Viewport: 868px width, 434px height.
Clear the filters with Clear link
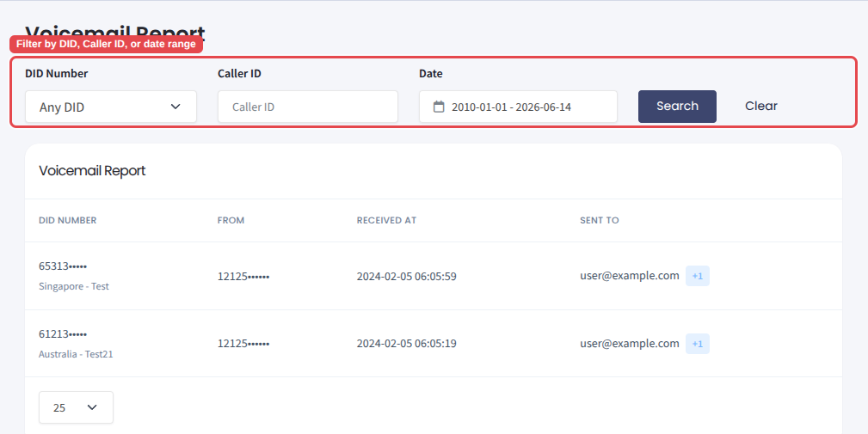pyautogui.click(x=761, y=107)
